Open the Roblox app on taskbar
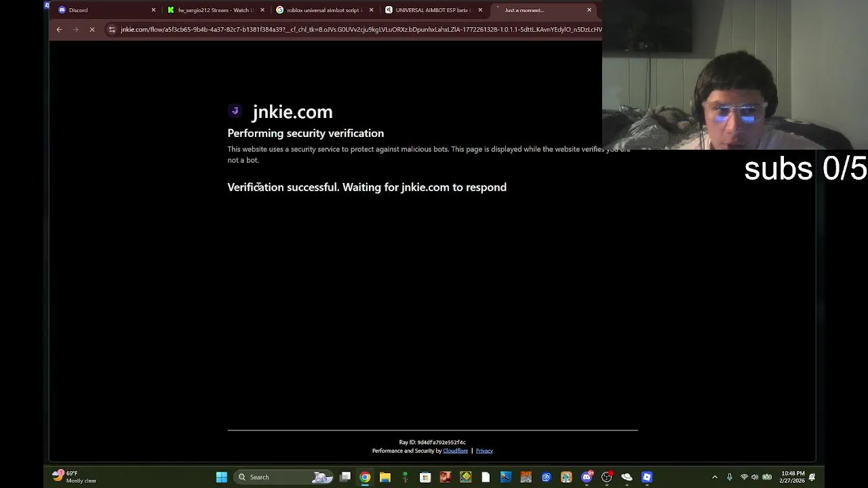 click(x=647, y=477)
